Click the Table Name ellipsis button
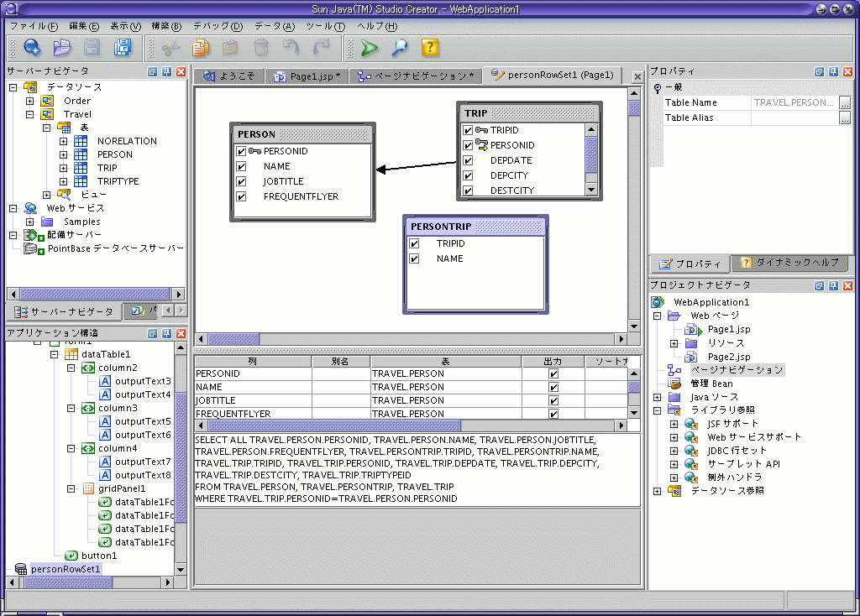This screenshot has width=860, height=616. tap(845, 102)
